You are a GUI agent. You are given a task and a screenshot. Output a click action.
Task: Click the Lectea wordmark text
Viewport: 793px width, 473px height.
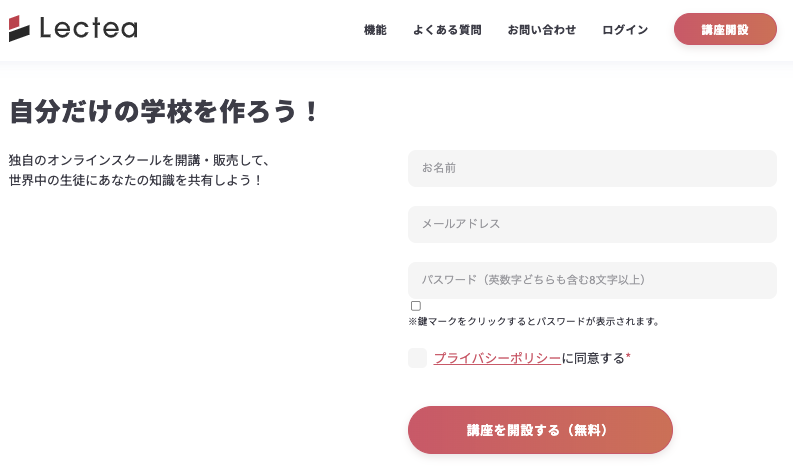click(x=88, y=29)
